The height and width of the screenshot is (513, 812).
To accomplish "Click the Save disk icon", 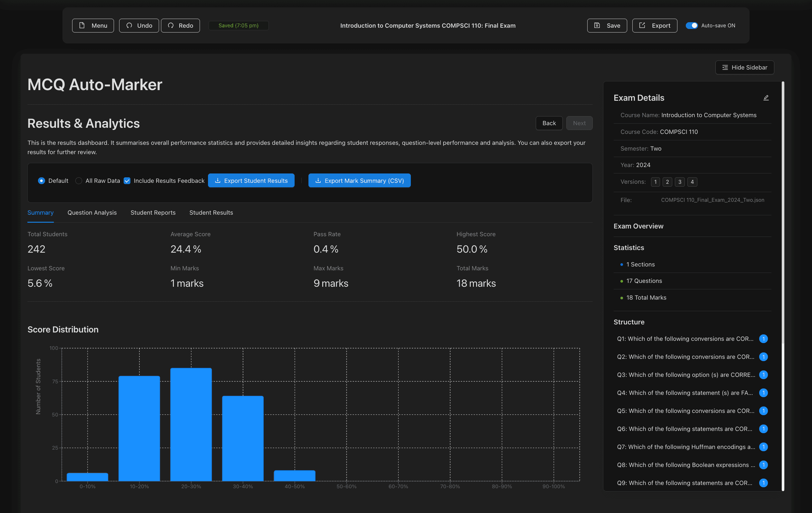I will pyautogui.click(x=597, y=26).
